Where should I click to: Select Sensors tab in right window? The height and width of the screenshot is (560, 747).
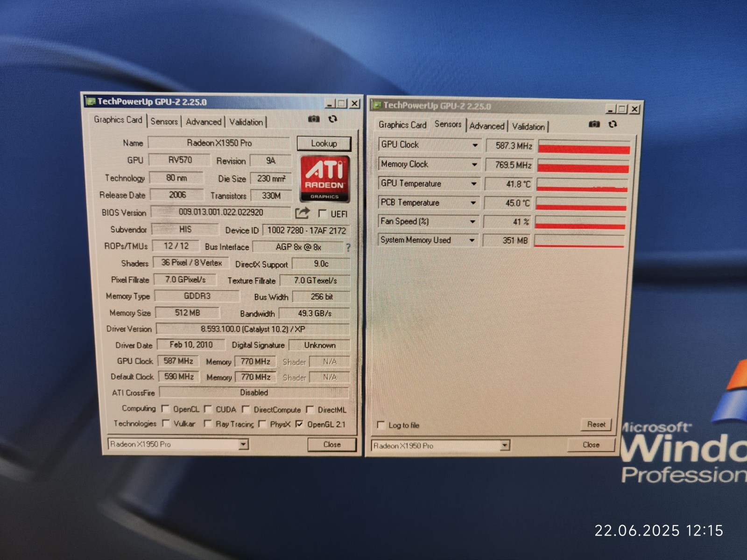(x=448, y=124)
